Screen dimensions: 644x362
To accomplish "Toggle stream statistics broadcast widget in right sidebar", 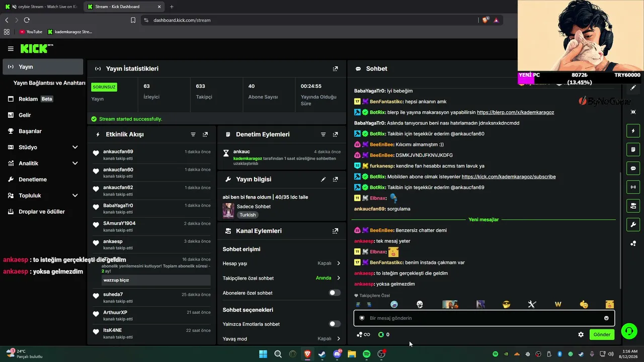I will point(633,187).
